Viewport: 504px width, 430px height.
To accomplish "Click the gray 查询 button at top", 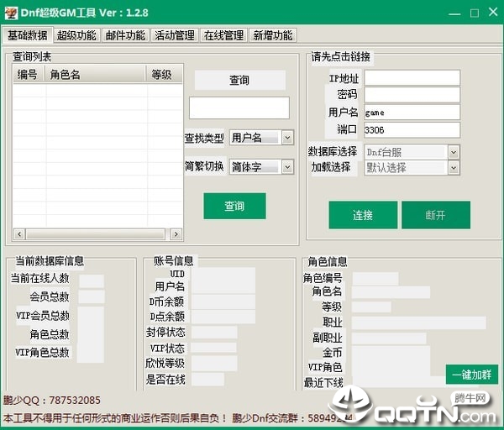I will [x=239, y=80].
